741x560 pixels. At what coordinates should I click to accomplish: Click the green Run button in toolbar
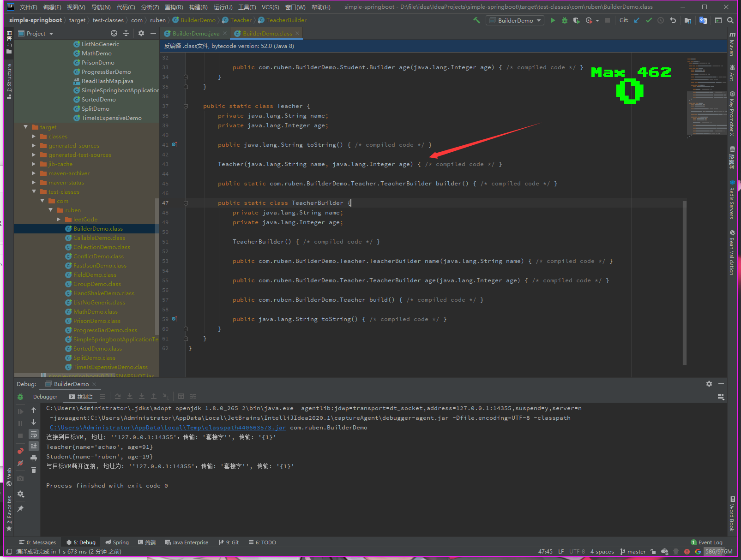pos(553,20)
